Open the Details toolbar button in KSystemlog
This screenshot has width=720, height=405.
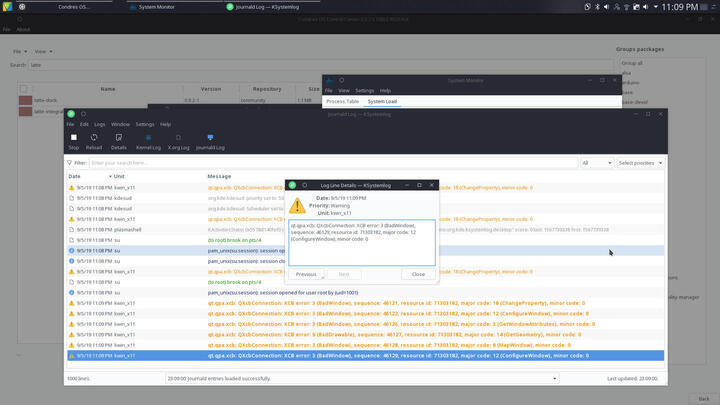pos(118,141)
